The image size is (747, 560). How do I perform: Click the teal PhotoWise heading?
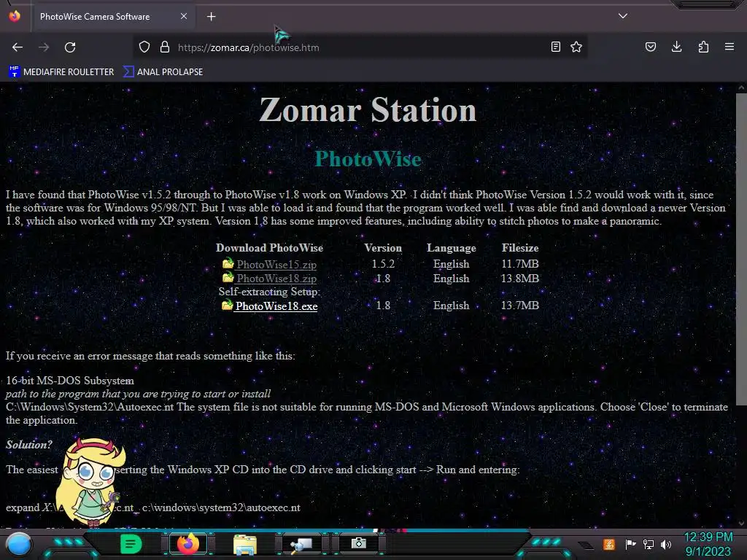pos(368,158)
